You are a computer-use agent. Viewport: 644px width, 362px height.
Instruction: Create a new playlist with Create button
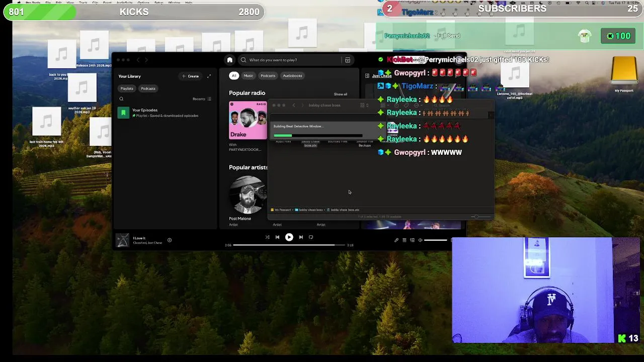[191, 76]
